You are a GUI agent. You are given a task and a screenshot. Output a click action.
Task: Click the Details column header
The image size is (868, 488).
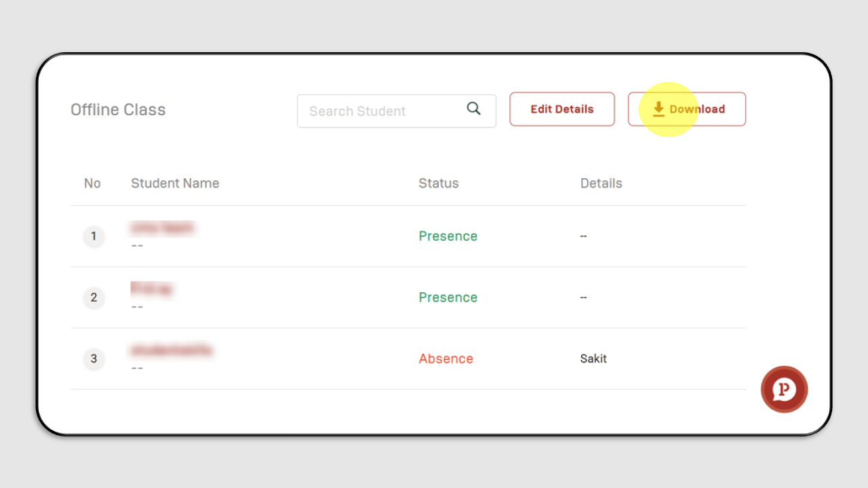pos(601,183)
